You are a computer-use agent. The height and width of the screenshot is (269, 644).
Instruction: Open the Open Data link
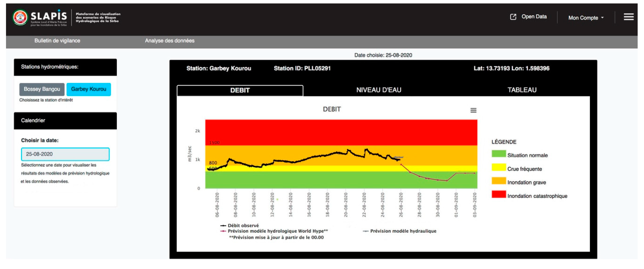[534, 17]
